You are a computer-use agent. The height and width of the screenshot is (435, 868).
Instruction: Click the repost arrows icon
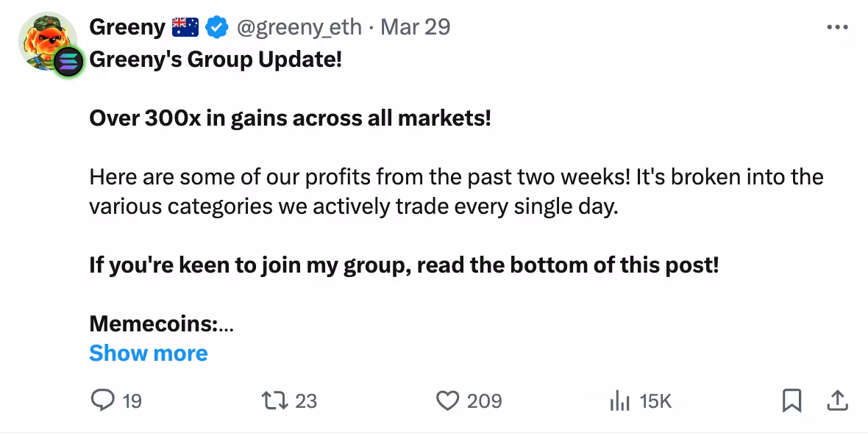coord(275,400)
